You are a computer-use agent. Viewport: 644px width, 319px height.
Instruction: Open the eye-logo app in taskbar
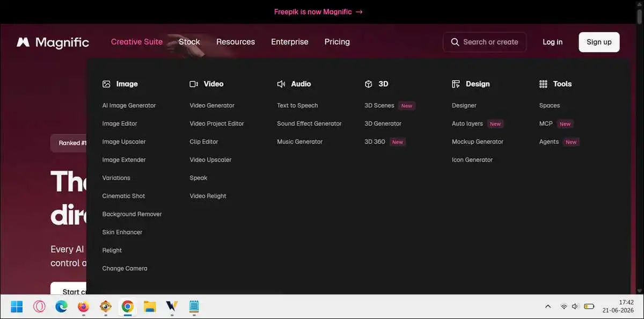105,307
